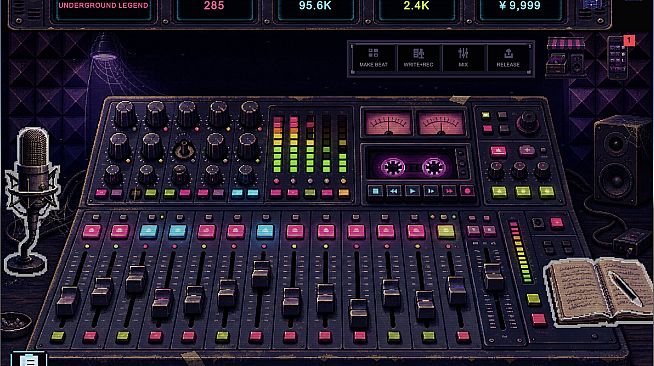Start recording on the cassette deck

pyautogui.click(x=467, y=191)
